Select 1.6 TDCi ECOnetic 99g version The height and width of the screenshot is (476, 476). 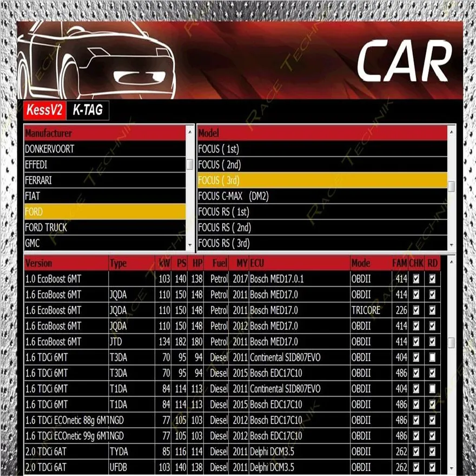pos(66,436)
